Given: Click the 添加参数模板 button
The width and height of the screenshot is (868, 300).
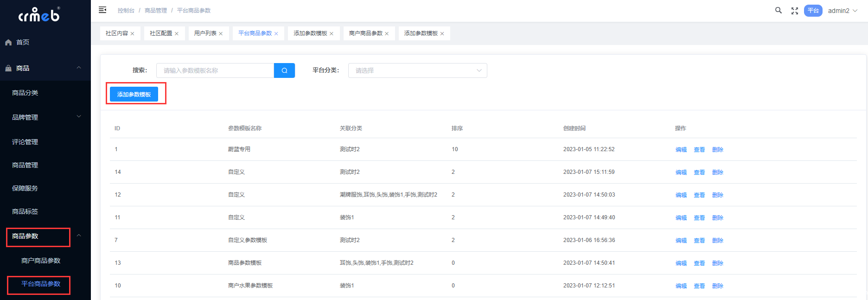Looking at the screenshot, I should coord(134,94).
